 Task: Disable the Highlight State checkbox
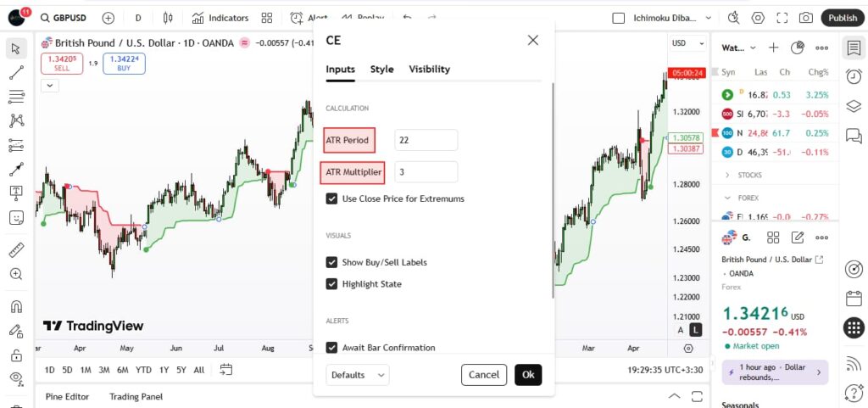click(331, 284)
